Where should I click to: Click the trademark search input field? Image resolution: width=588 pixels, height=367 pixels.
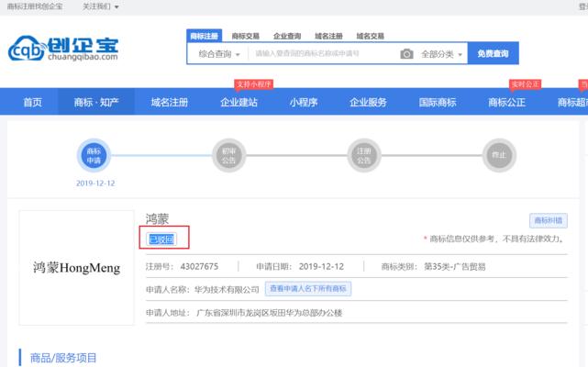tap(323, 53)
